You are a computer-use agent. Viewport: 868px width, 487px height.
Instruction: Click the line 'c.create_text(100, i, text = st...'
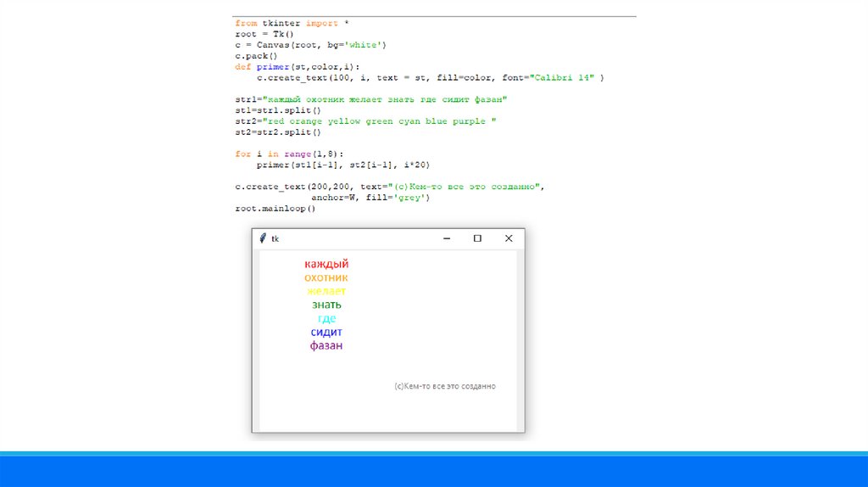(x=430, y=78)
